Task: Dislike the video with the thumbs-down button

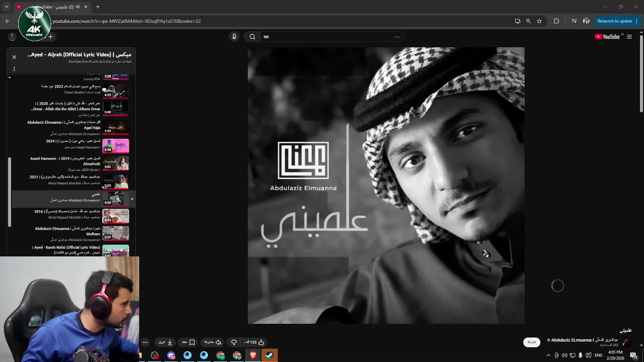Action: coord(234,342)
